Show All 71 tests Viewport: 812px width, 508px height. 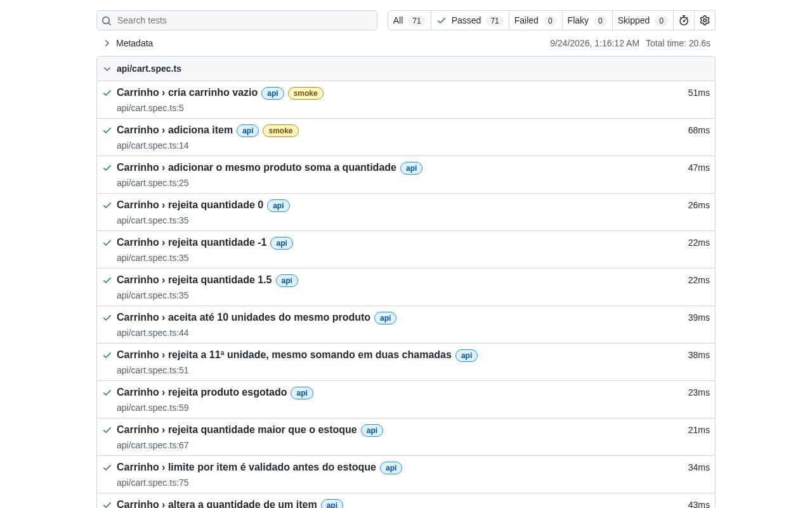409,20
